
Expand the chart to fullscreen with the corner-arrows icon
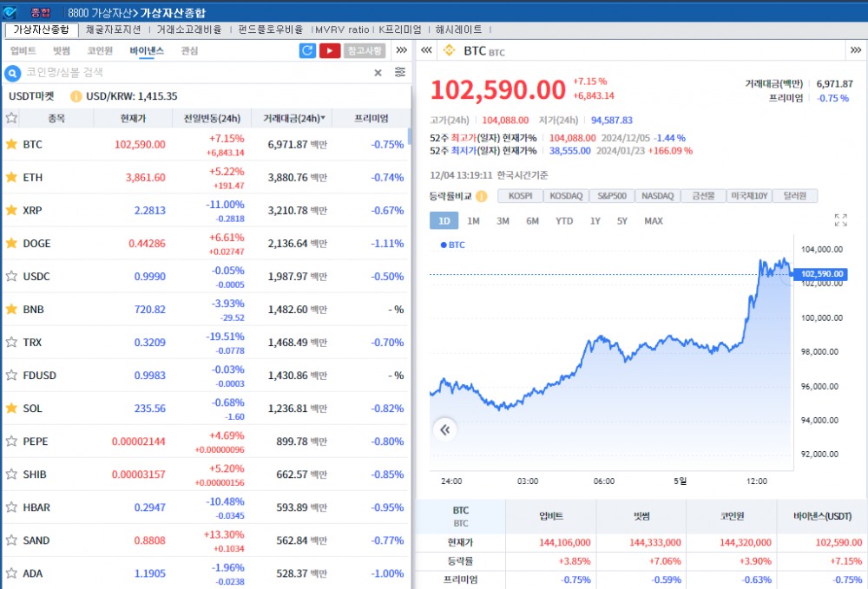(x=840, y=219)
